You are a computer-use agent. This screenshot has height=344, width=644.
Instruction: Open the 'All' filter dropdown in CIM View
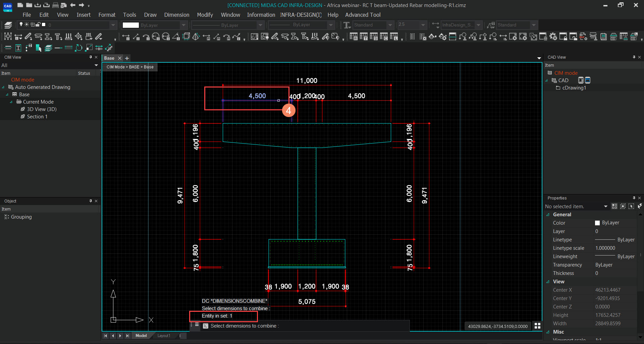tap(96, 65)
